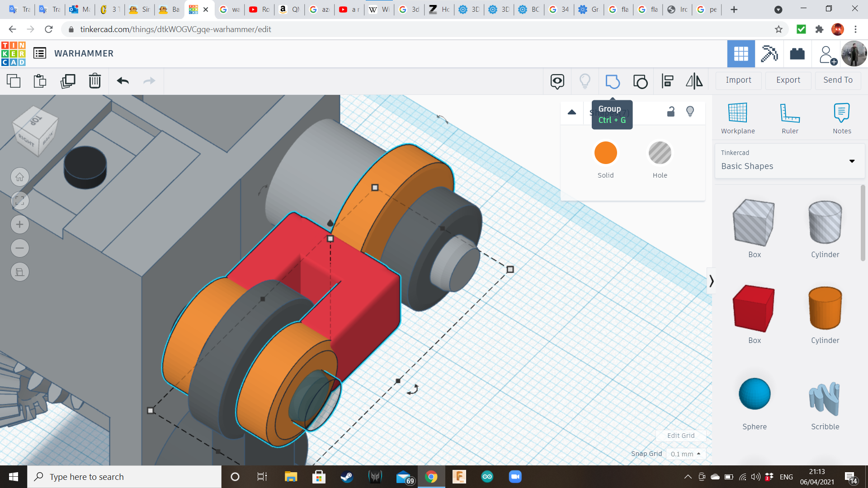Click the Import button

(738, 80)
